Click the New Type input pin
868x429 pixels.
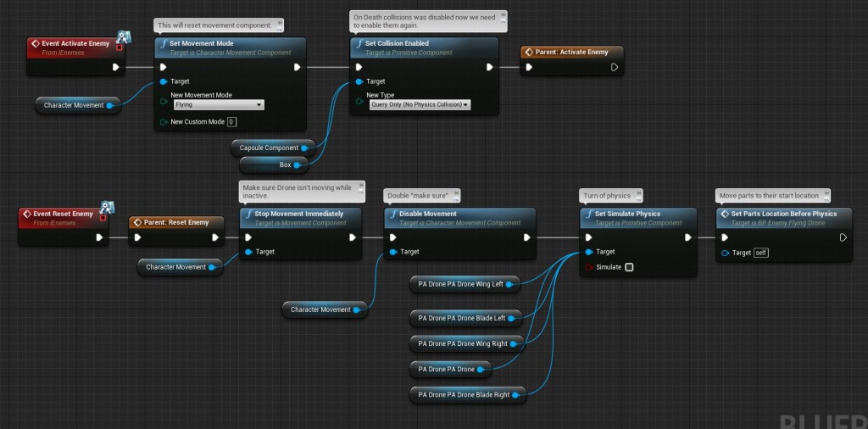(359, 101)
